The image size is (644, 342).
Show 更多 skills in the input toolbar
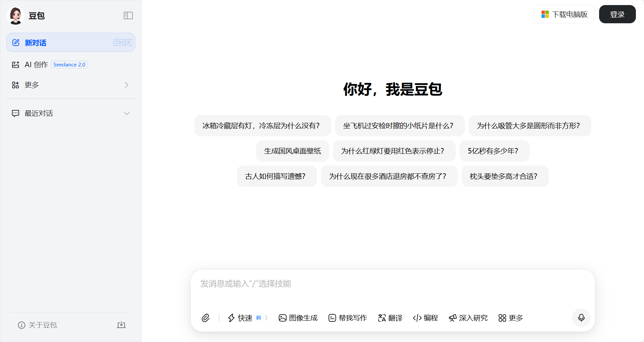coord(511,318)
